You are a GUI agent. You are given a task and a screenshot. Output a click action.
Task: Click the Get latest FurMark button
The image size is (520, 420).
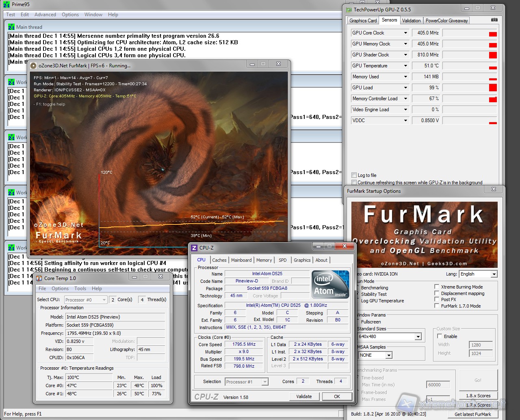(x=473, y=414)
